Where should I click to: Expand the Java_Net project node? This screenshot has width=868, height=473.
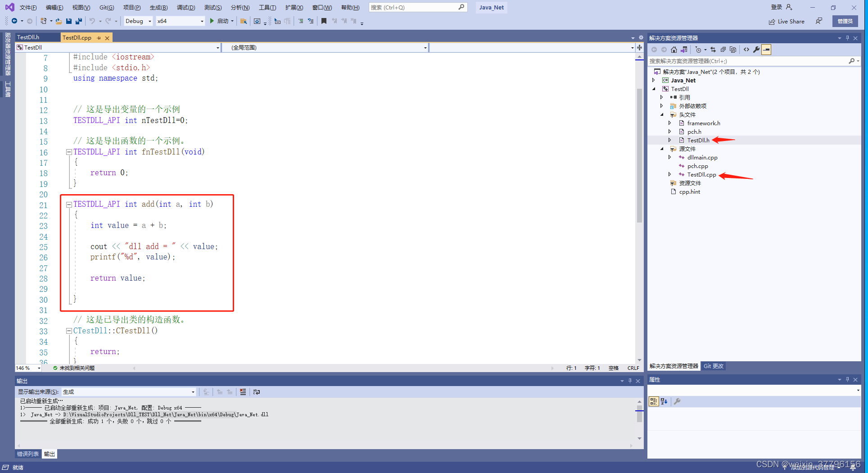654,80
